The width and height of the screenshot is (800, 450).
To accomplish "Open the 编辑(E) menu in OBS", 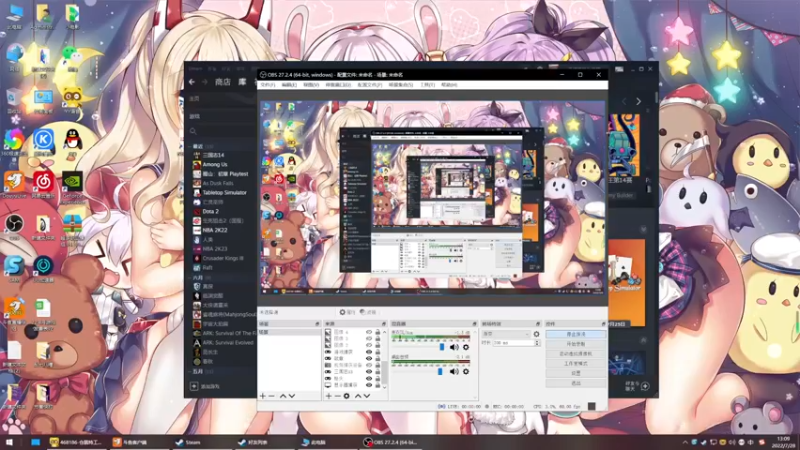I will tap(289, 85).
